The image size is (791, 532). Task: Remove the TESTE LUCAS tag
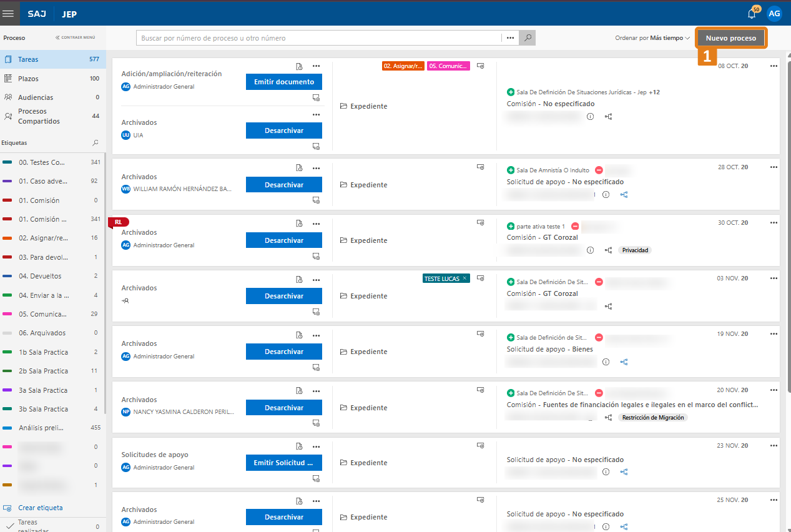(464, 278)
